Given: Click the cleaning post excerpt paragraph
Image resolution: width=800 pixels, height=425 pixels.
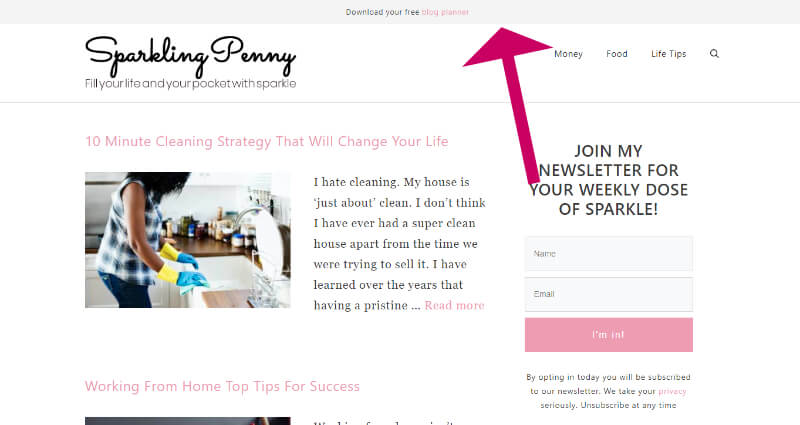Looking at the screenshot, I should tap(399, 244).
